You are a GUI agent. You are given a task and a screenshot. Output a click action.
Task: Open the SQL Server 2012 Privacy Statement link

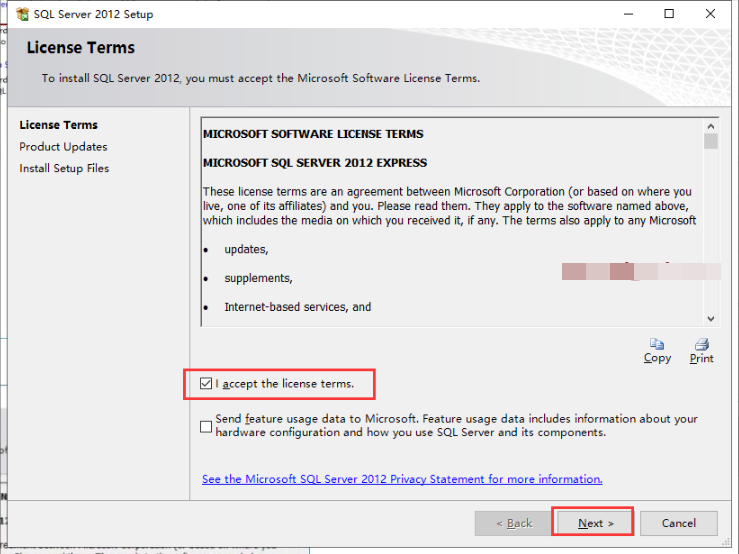point(402,479)
